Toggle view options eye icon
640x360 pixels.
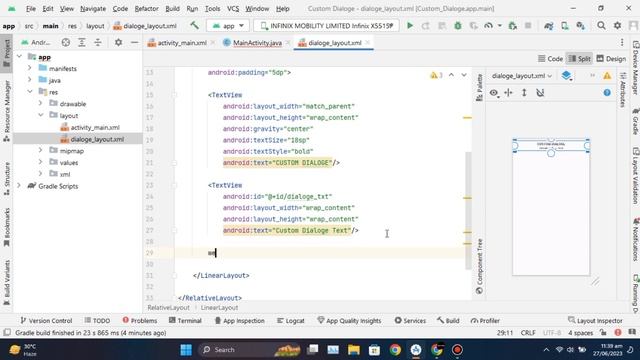[493, 93]
